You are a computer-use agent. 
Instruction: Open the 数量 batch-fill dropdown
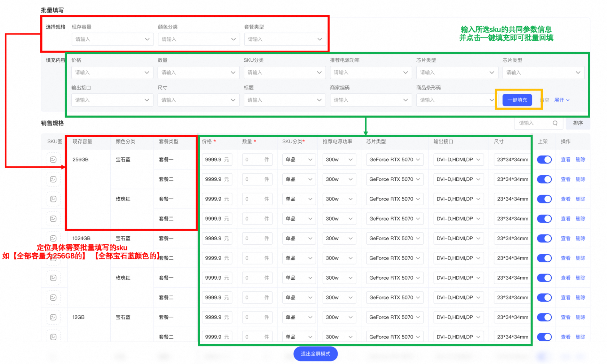[x=198, y=73]
